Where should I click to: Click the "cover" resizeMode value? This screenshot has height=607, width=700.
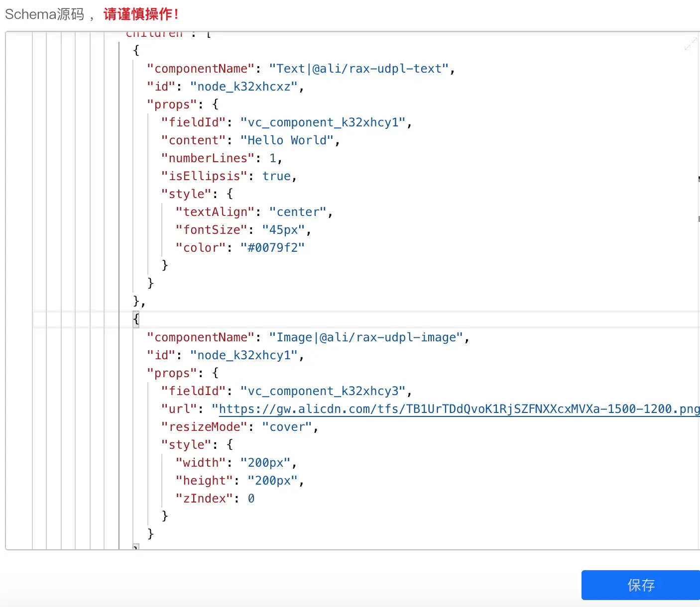(287, 427)
